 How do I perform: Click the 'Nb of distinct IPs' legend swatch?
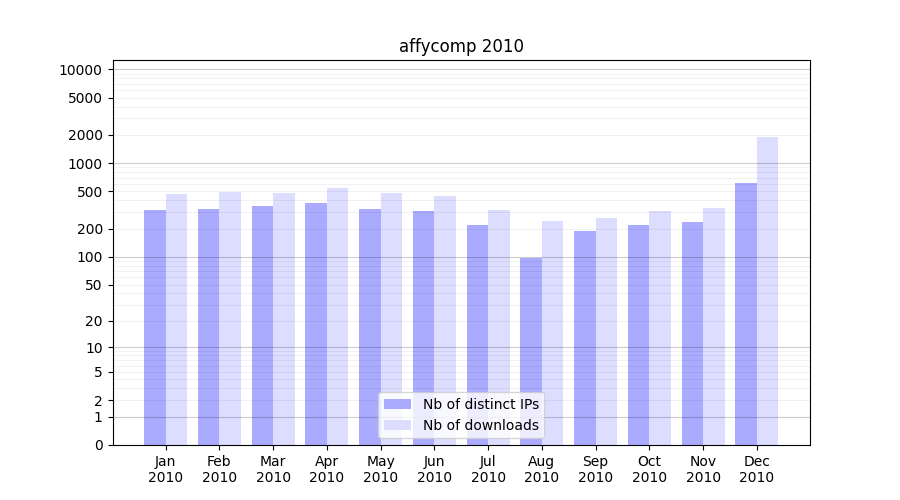397,404
